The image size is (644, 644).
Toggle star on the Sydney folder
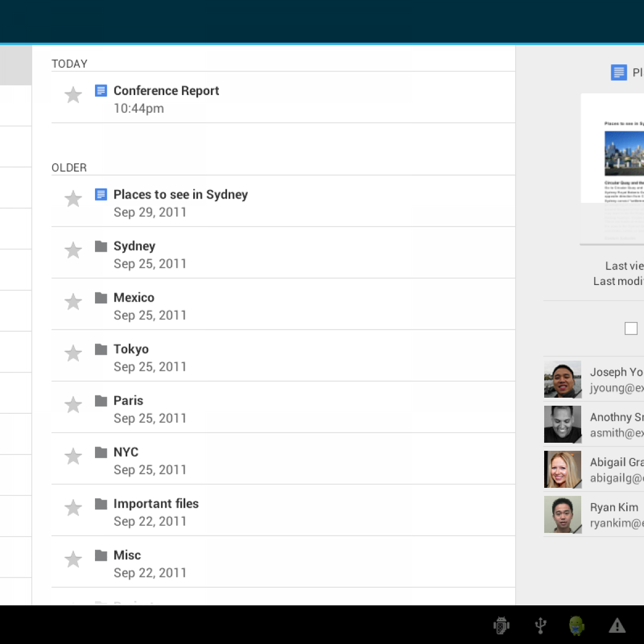73,251
